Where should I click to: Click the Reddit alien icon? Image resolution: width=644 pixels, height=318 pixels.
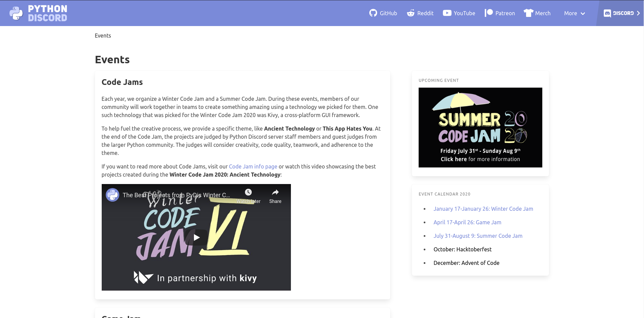click(411, 13)
